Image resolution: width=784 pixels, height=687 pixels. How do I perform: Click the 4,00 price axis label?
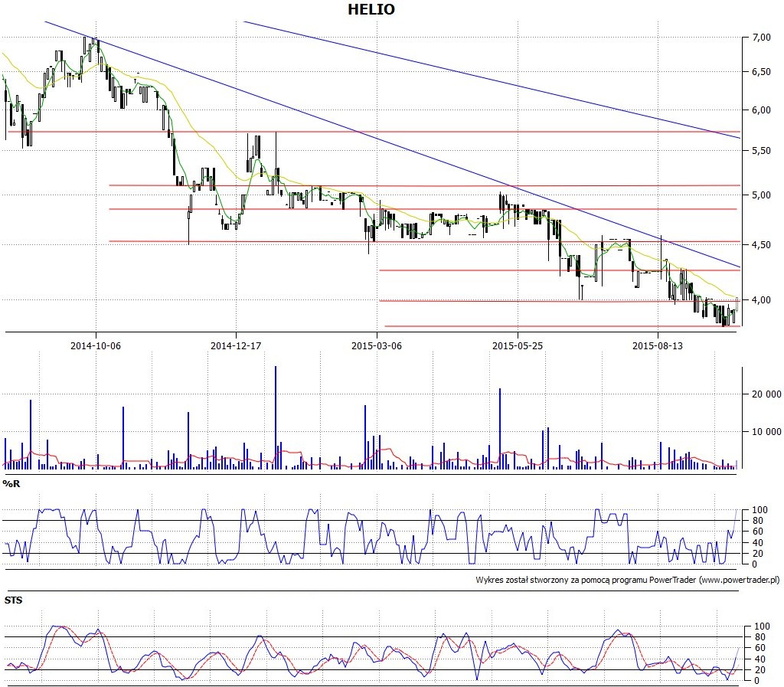762,300
